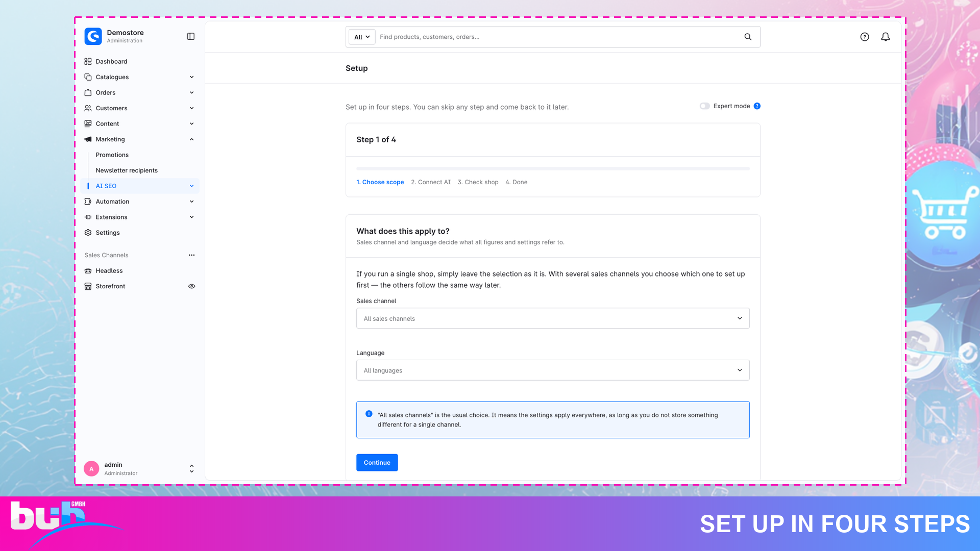The width and height of the screenshot is (980, 551).
Task: Select the 4. Done step
Action: click(x=517, y=182)
